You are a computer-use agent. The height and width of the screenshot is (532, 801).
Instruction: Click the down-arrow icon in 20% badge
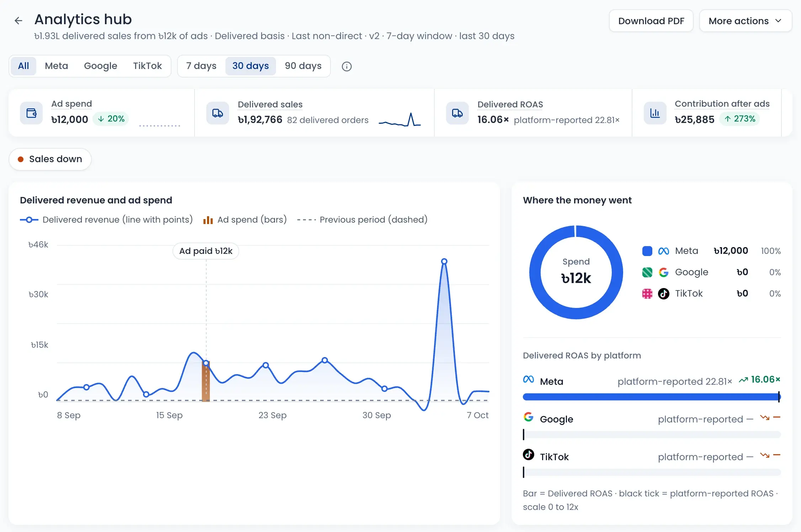click(101, 119)
